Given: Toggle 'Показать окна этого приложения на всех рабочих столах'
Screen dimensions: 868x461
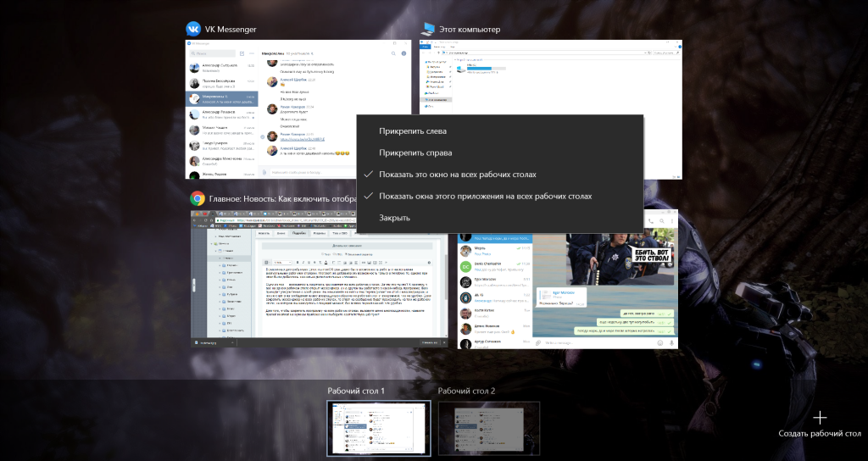Looking at the screenshot, I should pyautogui.click(x=485, y=196).
